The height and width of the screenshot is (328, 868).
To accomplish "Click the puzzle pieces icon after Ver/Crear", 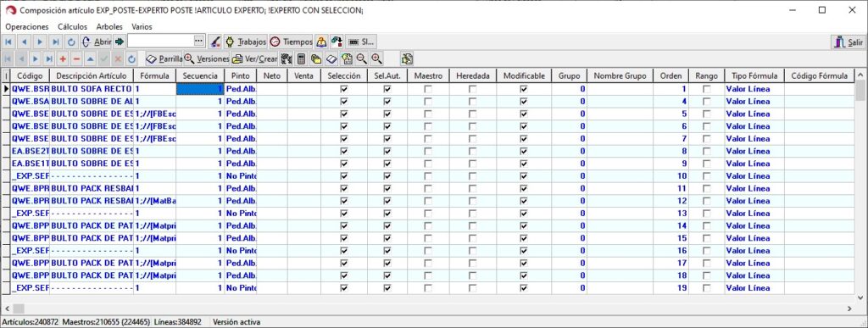I will (x=287, y=58).
